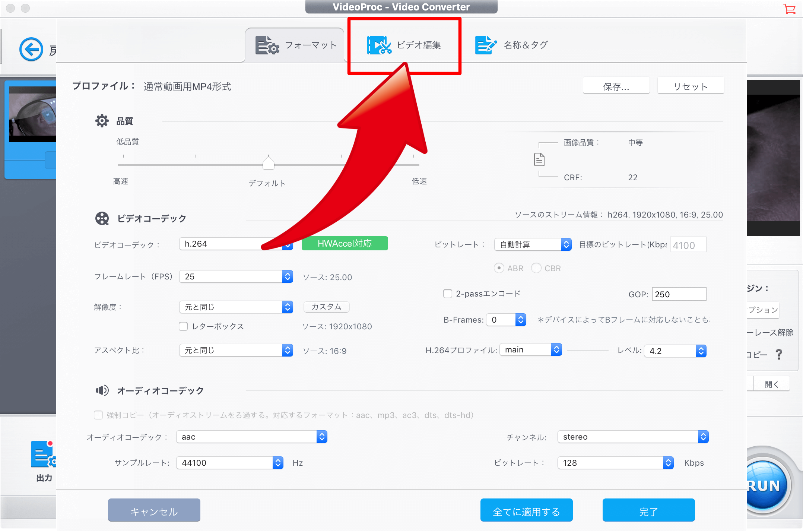The width and height of the screenshot is (803, 532).
Task: Switch to the ビデオ編集 tab
Action: pos(404,45)
